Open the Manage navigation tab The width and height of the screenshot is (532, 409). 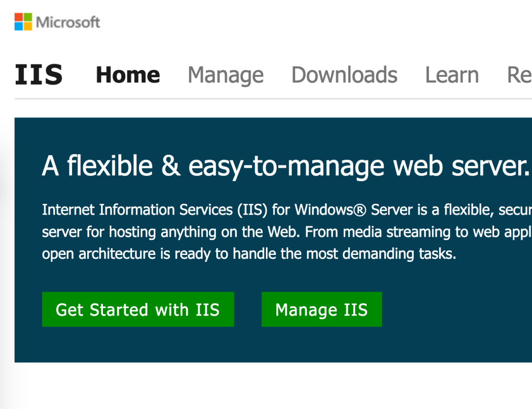pos(226,75)
